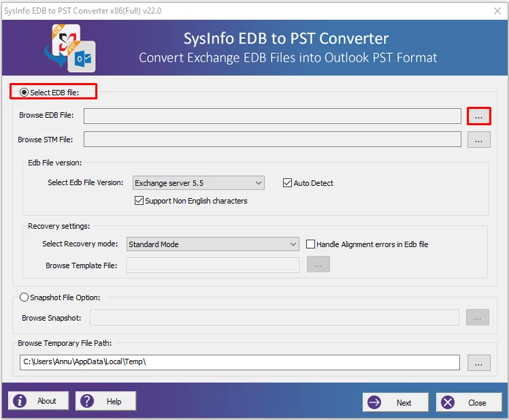Viewport: 509px width, 420px height.
Task: Click the EDB to PST converter logo
Action: point(70,48)
